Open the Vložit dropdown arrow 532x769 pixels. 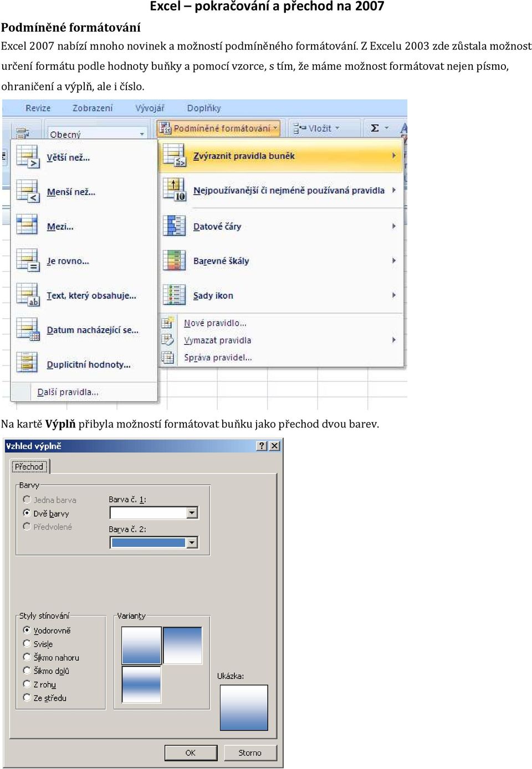337,128
